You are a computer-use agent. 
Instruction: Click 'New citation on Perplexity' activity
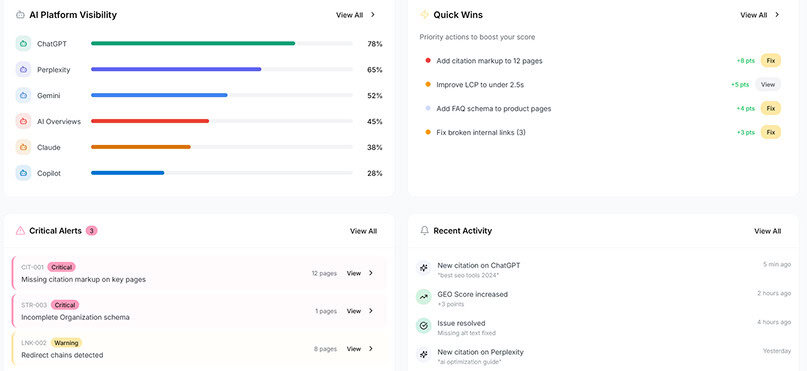(480, 352)
